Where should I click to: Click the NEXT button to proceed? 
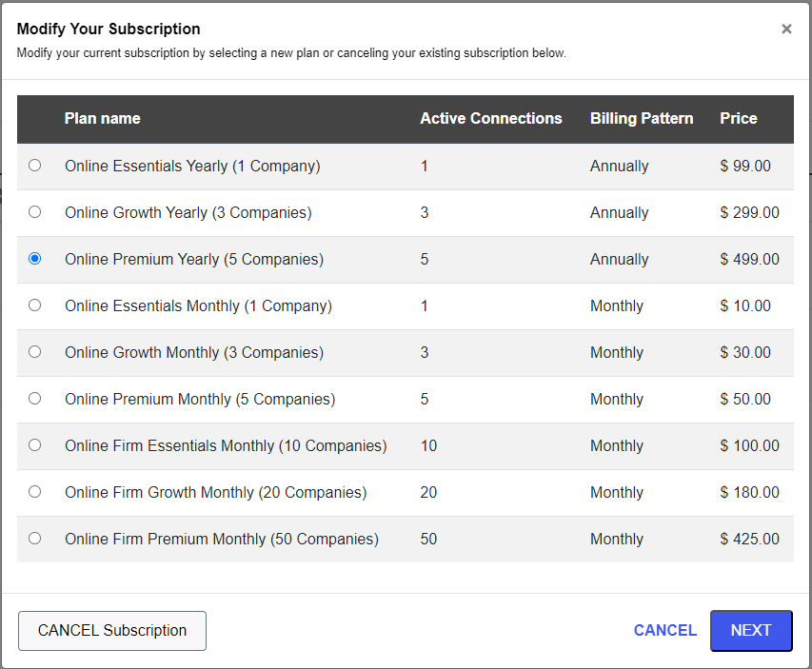(x=751, y=630)
